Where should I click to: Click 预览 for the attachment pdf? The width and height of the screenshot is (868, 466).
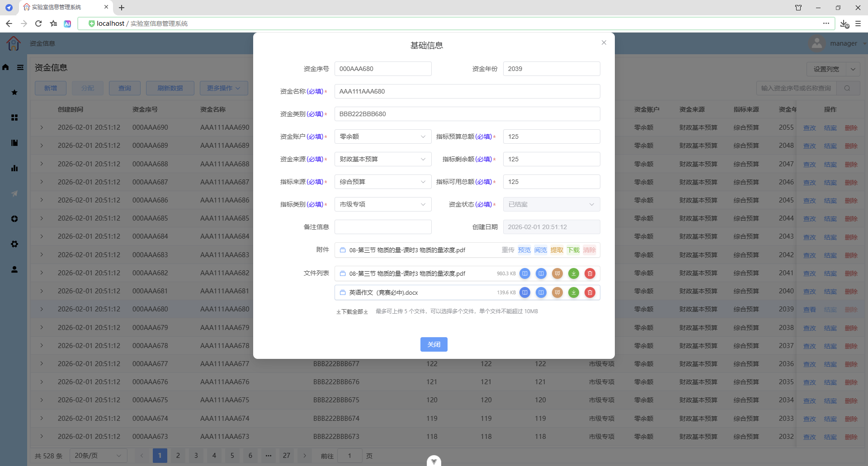tap(524, 250)
